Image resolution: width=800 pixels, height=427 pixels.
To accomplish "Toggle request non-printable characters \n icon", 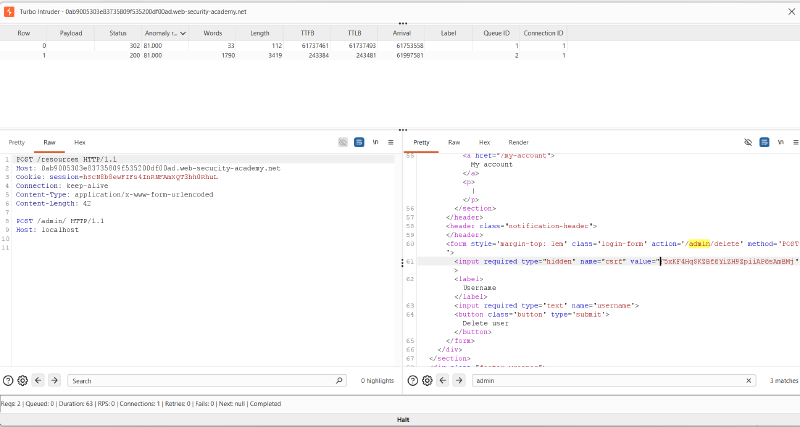I will pos(376,142).
